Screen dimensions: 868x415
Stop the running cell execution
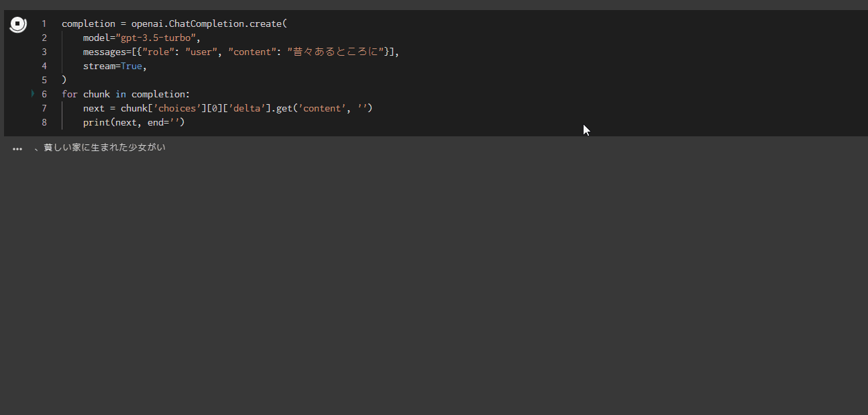pos(18,25)
